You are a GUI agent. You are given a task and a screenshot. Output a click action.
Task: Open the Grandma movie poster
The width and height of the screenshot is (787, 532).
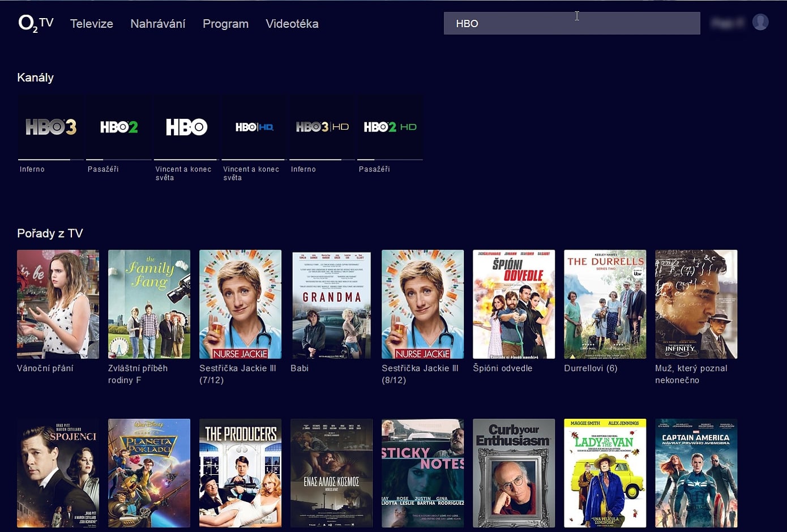[331, 304]
